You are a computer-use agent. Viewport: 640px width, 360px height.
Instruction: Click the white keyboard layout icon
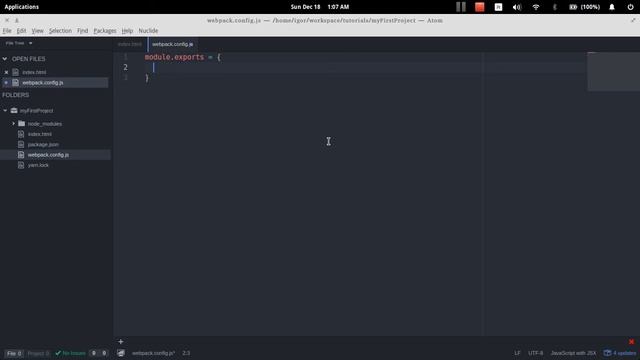coord(498,7)
